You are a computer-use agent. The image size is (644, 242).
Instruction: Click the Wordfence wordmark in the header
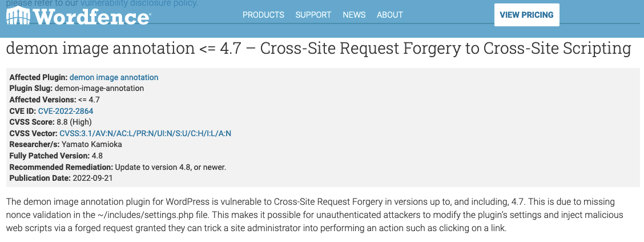[x=91, y=16]
